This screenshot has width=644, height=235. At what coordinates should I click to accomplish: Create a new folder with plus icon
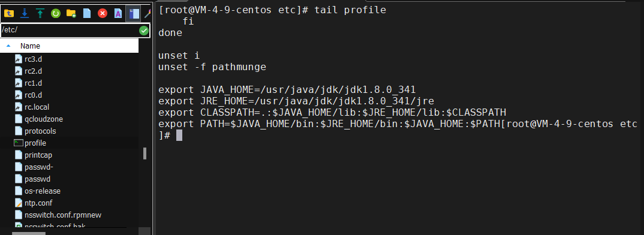coord(71,14)
